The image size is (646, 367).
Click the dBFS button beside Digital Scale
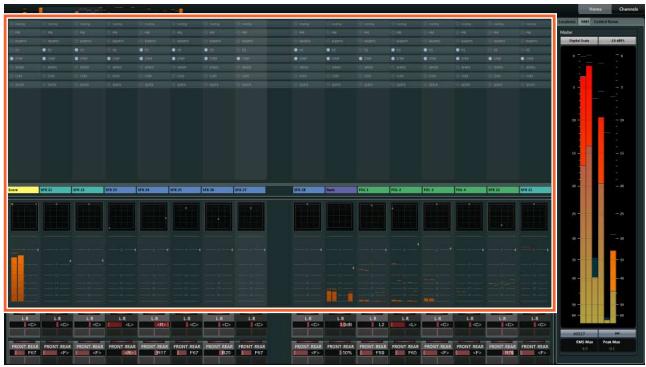(617, 41)
